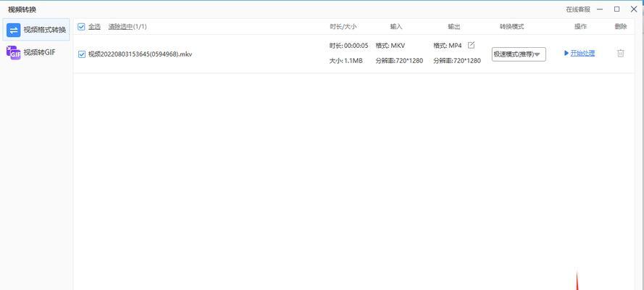Screen dimensions: 644x290
Task: Open the 视频格式转换 tab in sidebar
Action: pyautogui.click(x=36, y=30)
